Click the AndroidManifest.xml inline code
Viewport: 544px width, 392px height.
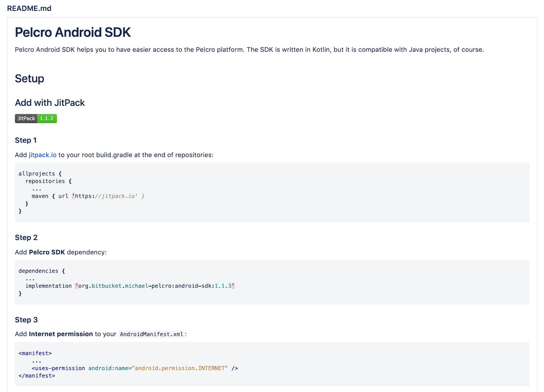pos(152,334)
